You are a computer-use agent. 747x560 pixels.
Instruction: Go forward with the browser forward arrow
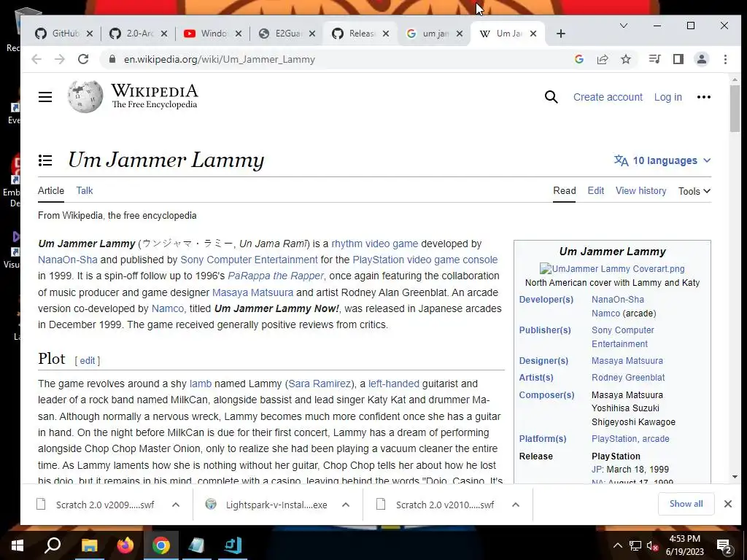(x=60, y=59)
